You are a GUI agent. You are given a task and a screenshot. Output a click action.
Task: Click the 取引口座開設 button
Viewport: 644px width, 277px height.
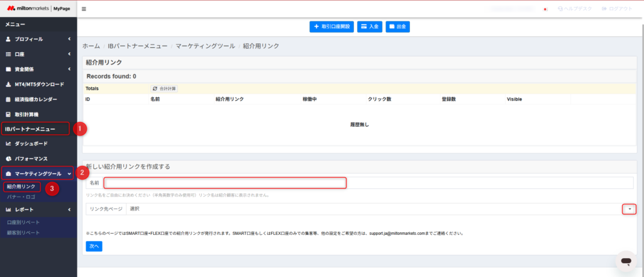pos(331,26)
